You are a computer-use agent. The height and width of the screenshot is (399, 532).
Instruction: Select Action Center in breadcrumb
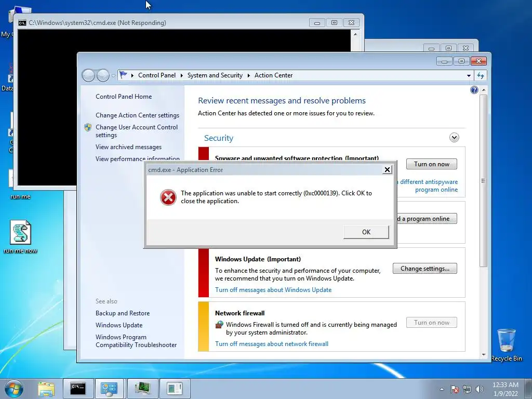click(273, 75)
